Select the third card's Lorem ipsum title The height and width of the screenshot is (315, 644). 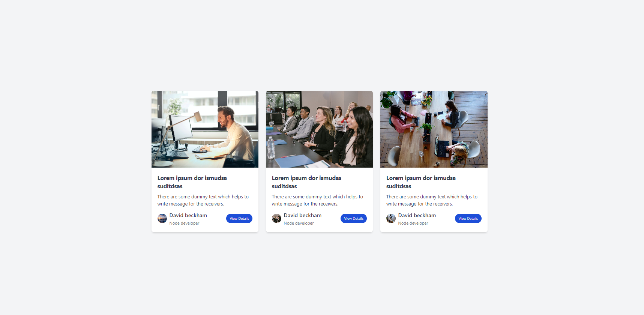coord(421,182)
